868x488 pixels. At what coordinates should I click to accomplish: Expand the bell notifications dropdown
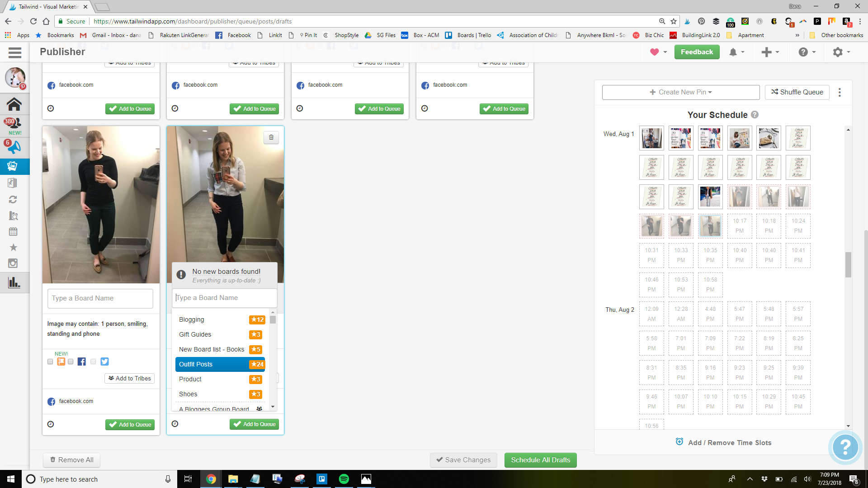click(736, 52)
